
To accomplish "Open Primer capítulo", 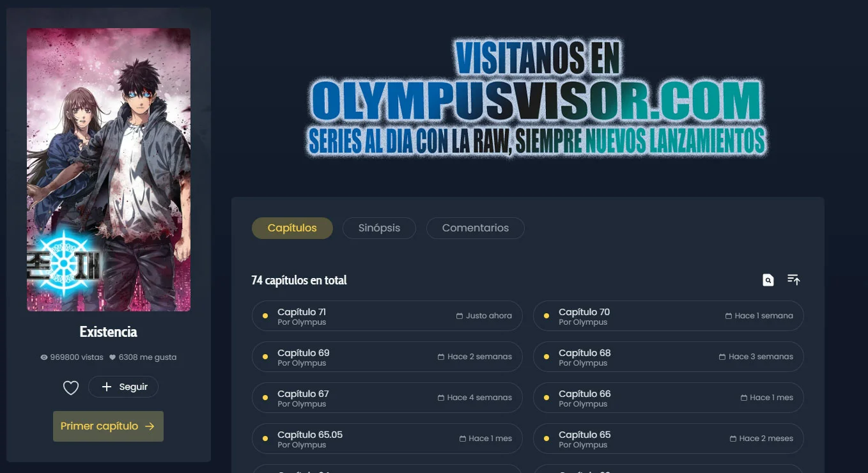I will click(108, 426).
